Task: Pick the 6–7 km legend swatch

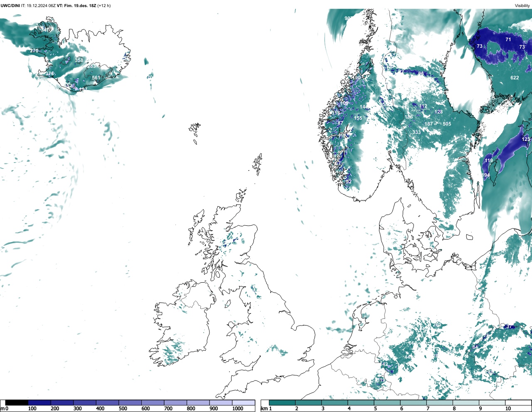Action: (x=413, y=402)
